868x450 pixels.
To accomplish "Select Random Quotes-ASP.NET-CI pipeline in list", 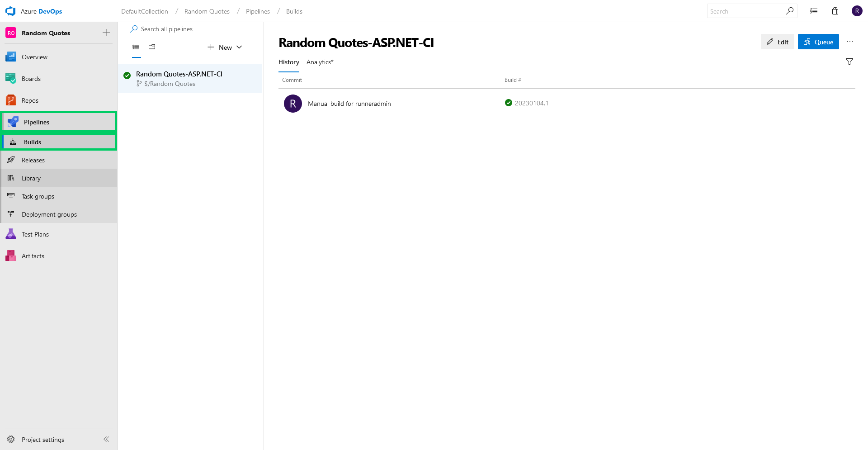I will point(190,79).
